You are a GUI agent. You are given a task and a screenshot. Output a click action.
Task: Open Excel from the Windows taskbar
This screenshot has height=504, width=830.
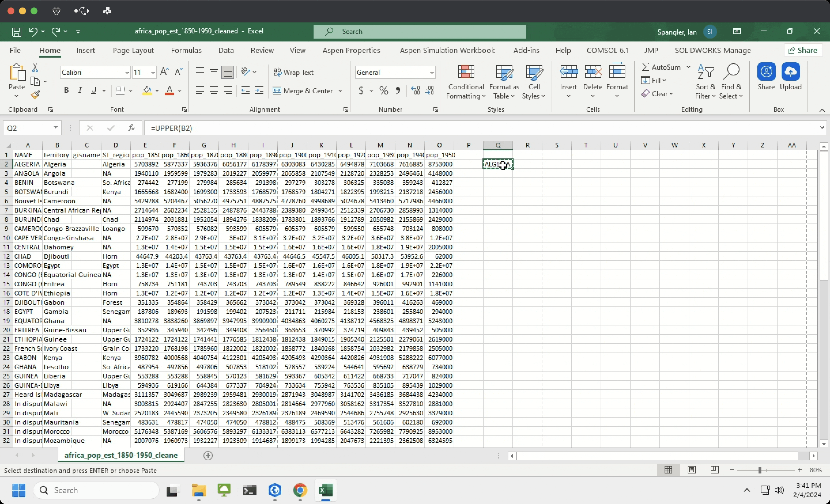pyautogui.click(x=325, y=490)
